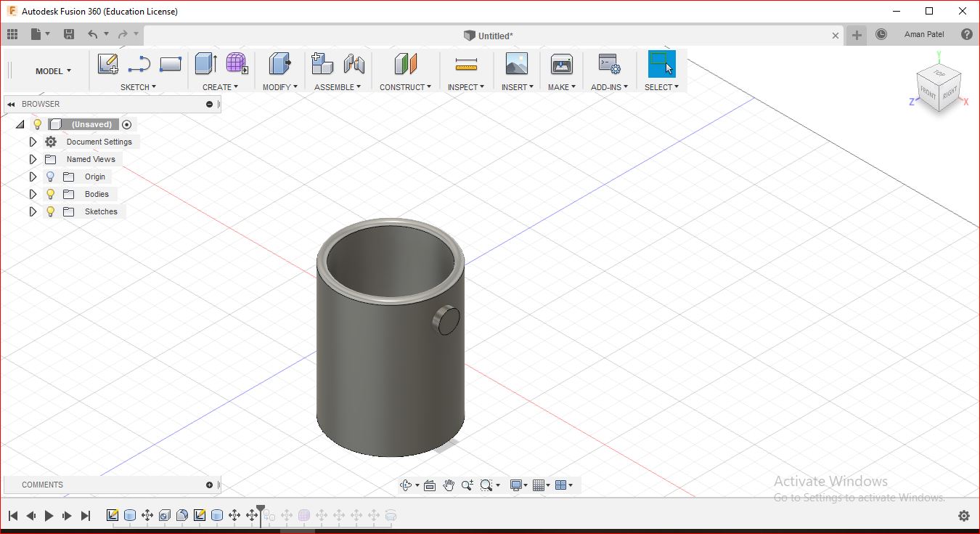Click the Offset Plane construct icon
This screenshot has height=534, width=980.
pos(406,64)
